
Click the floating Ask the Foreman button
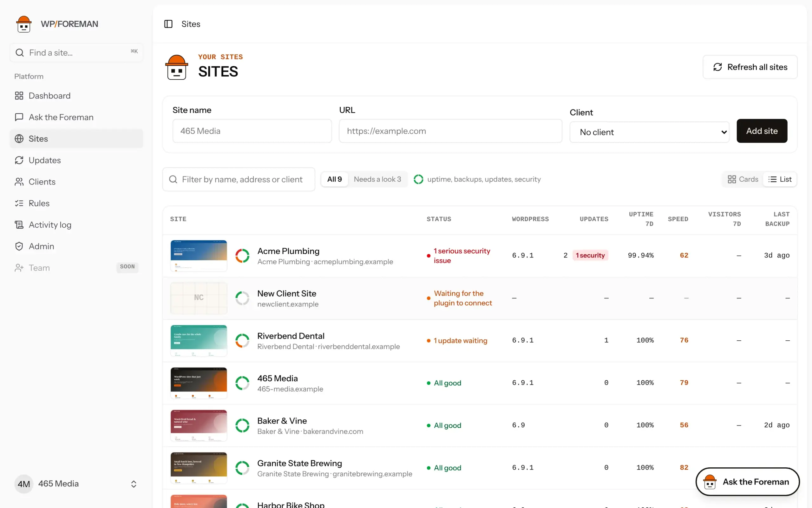[x=748, y=482]
